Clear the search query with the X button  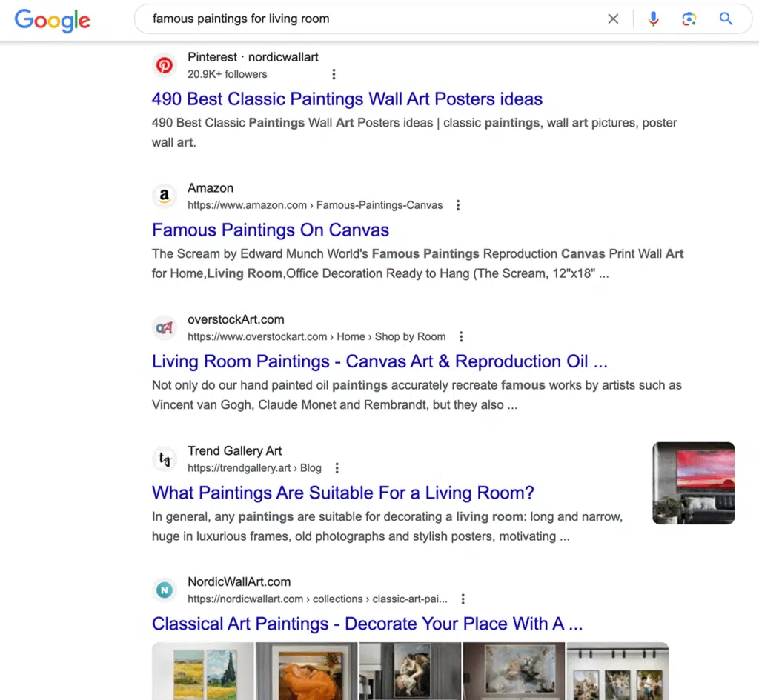(x=613, y=19)
